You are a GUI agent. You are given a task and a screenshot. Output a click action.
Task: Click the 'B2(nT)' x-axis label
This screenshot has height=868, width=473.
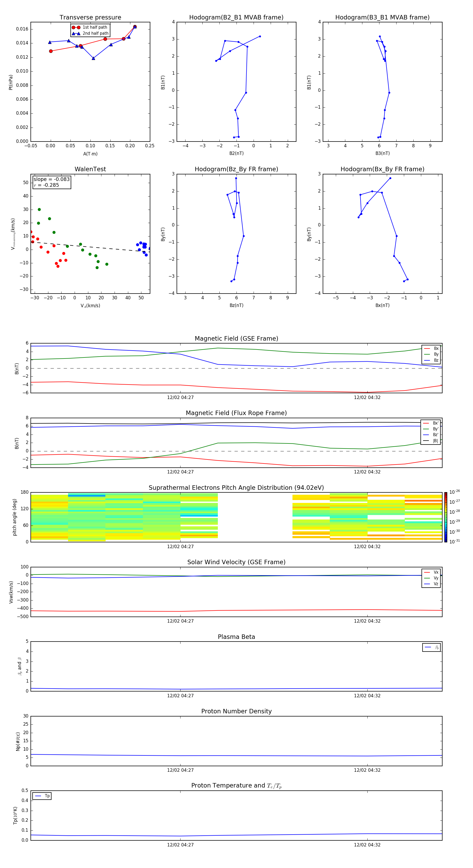point(236,153)
